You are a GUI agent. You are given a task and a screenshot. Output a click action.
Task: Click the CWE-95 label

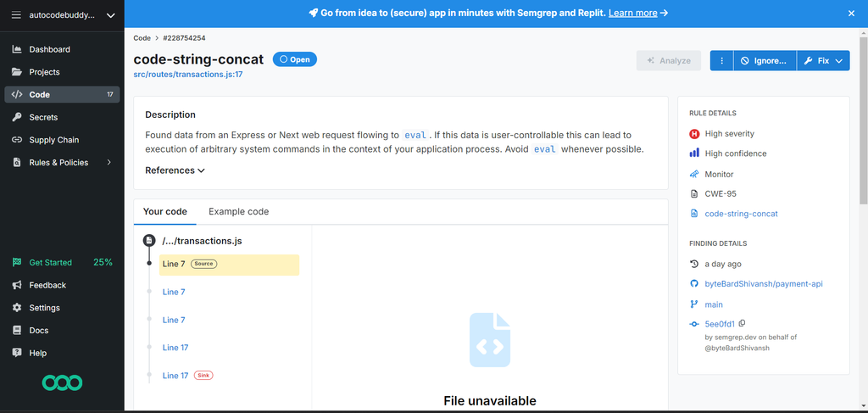click(721, 193)
